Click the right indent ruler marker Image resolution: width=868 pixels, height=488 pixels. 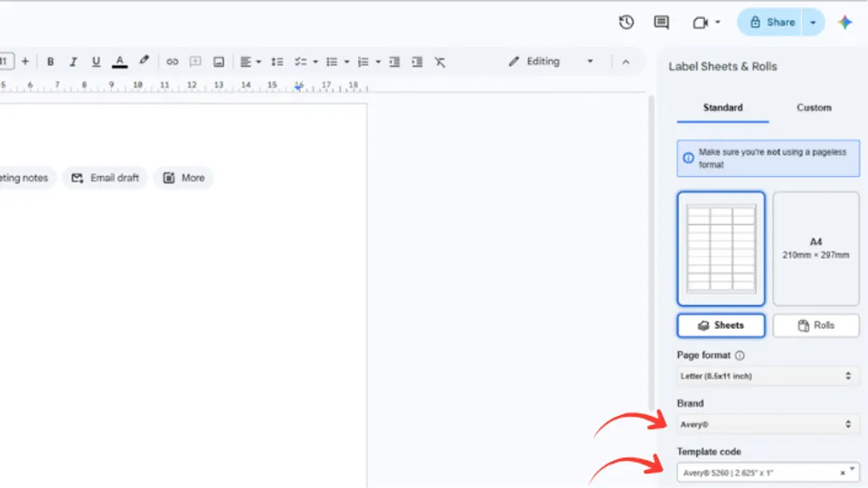(x=299, y=86)
